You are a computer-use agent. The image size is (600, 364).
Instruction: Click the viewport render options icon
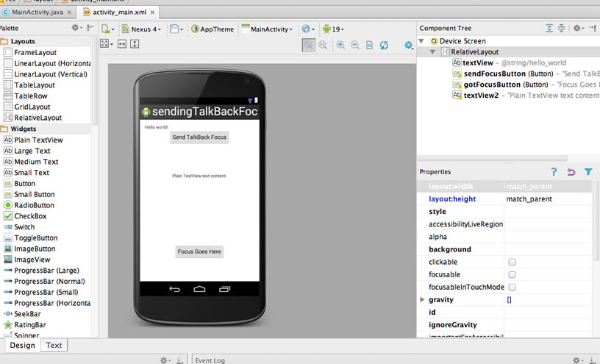coord(106,44)
